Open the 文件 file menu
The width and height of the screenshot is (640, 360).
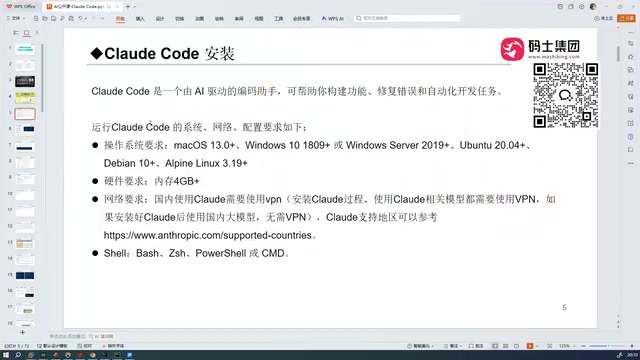click(16, 18)
